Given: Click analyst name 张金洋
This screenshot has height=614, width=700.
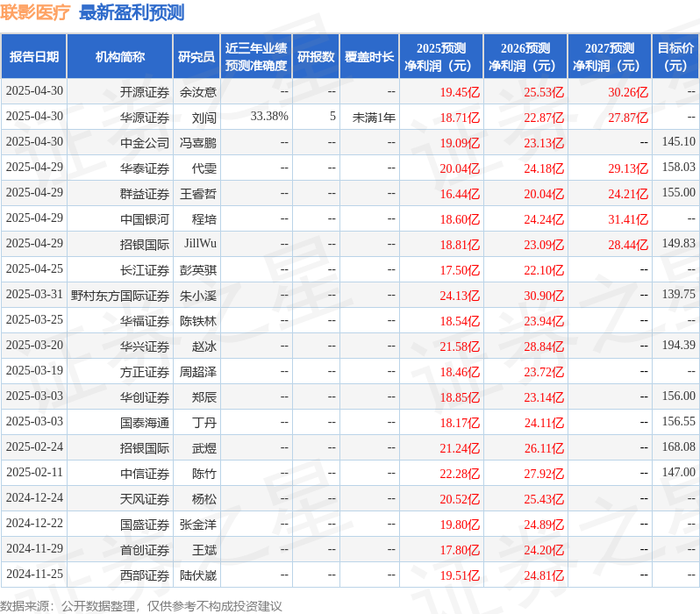Looking at the screenshot, I should (197, 525).
